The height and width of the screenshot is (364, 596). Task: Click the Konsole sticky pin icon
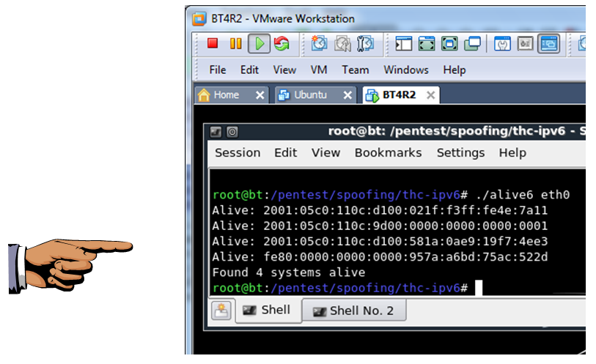click(232, 132)
